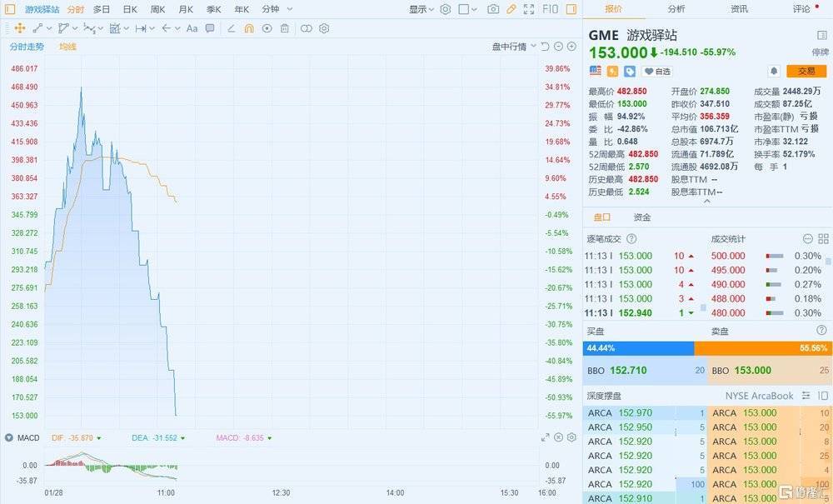Enter fullscreen chart mode
This screenshot has width=833, height=504.
coord(529,9)
